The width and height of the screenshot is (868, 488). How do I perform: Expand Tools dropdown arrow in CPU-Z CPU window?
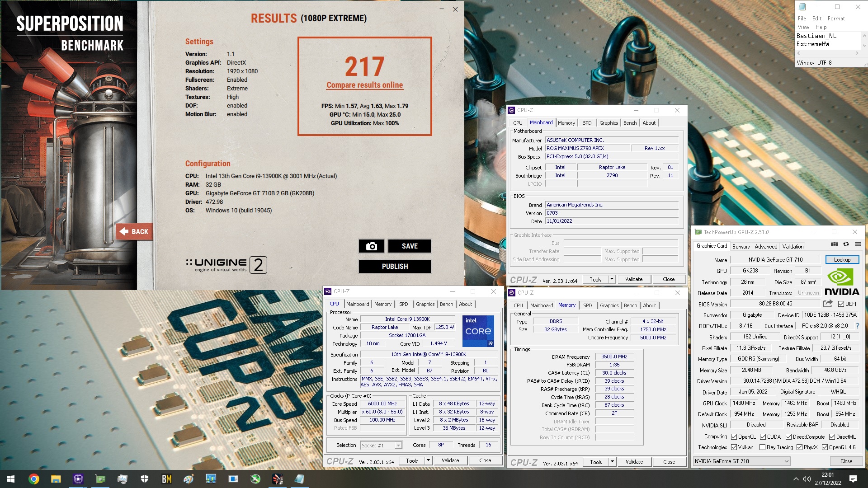(x=428, y=460)
